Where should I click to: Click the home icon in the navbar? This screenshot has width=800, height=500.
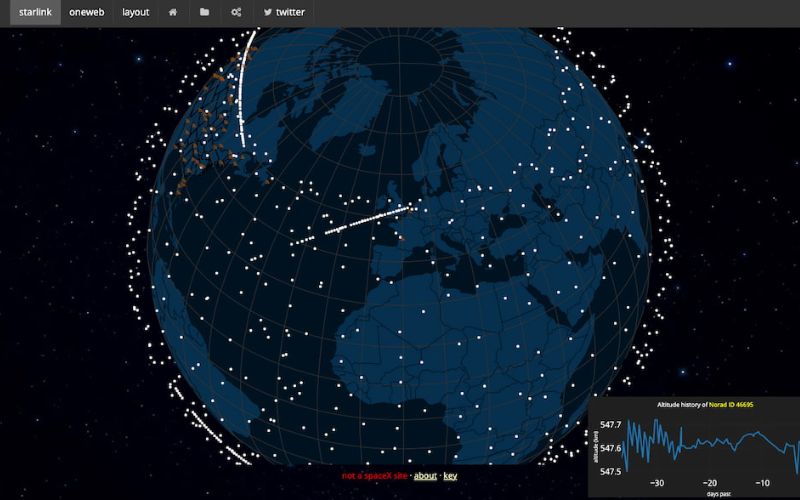point(173,12)
